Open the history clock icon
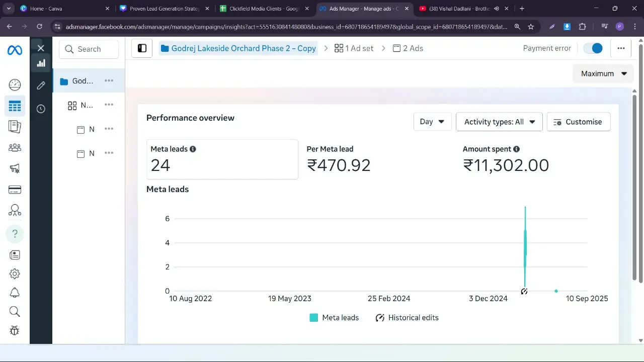 click(x=41, y=109)
